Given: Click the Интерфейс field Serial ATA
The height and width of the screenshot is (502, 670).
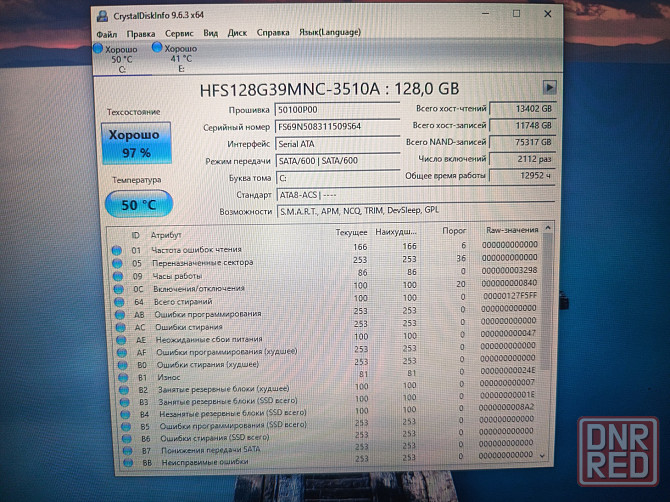Looking at the screenshot, I should coord(338,144).
